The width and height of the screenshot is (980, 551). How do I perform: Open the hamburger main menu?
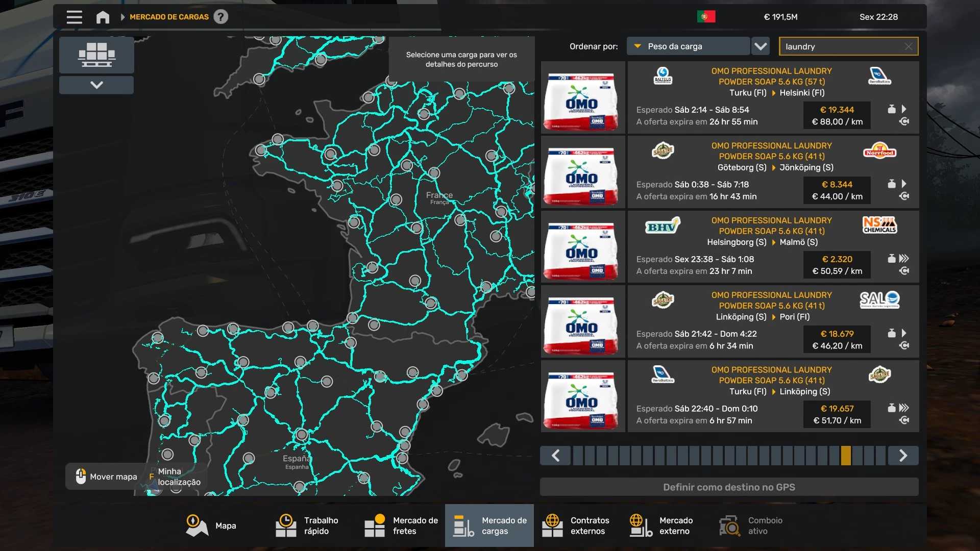[74, 17]
